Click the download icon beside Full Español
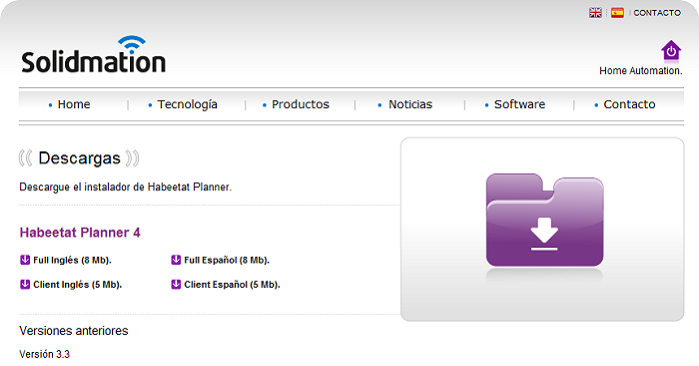 pyautogui.click(x=176, y=259)
